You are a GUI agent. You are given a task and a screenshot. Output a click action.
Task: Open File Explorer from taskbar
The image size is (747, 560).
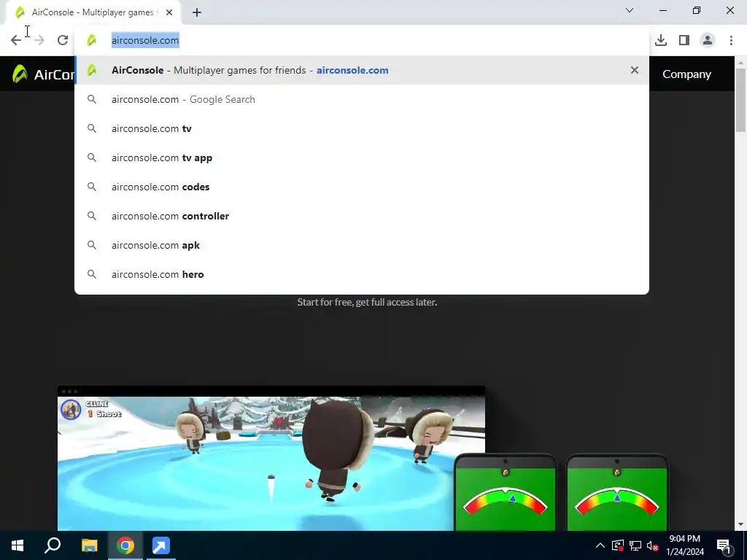(x=89, y=545)
